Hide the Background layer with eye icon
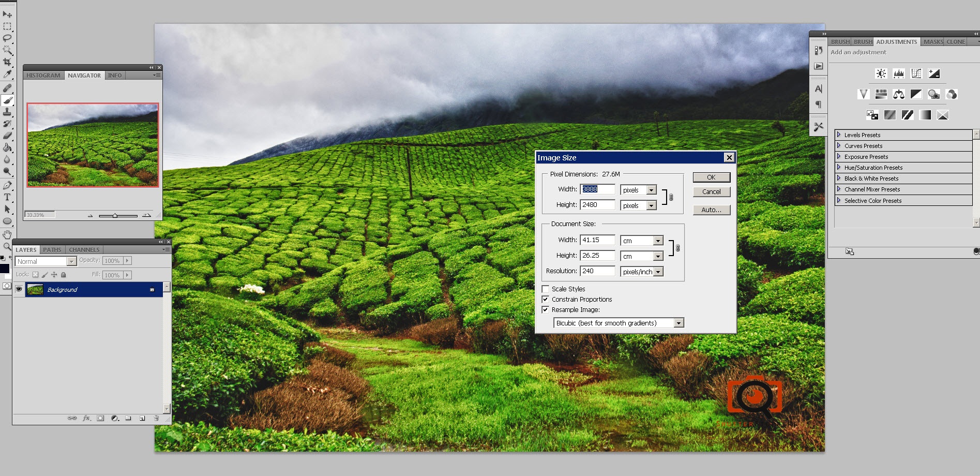Viewport: 980px width, 476px height. pyautogui.click(x=19, y=289)
